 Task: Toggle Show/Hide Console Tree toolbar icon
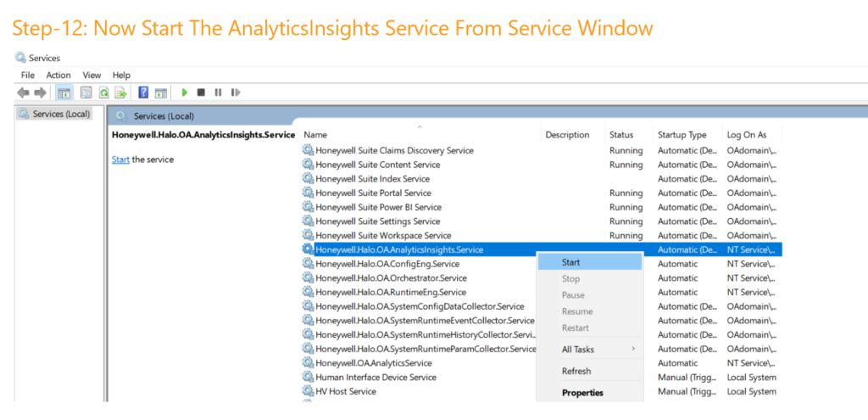tap(64, 92)
